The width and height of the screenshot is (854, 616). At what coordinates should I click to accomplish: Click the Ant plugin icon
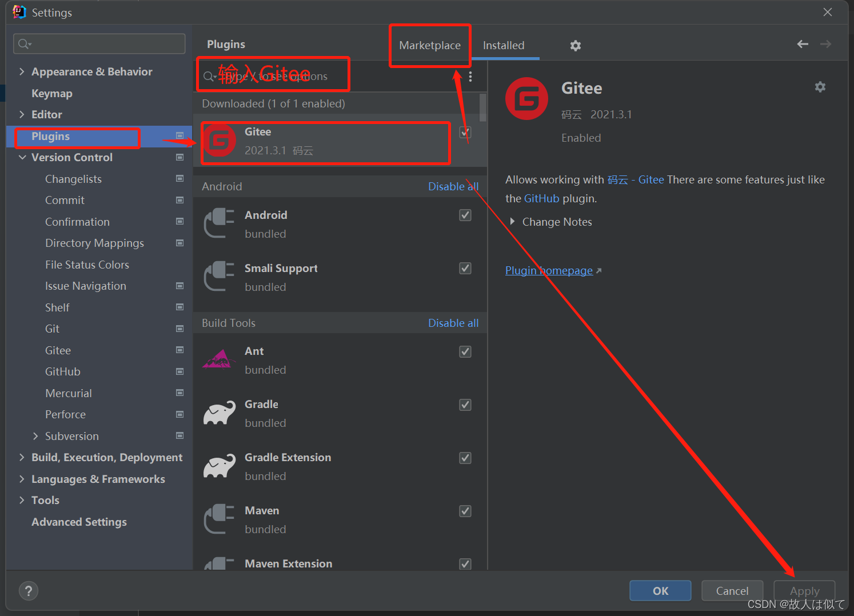click(x=219, y=359)
